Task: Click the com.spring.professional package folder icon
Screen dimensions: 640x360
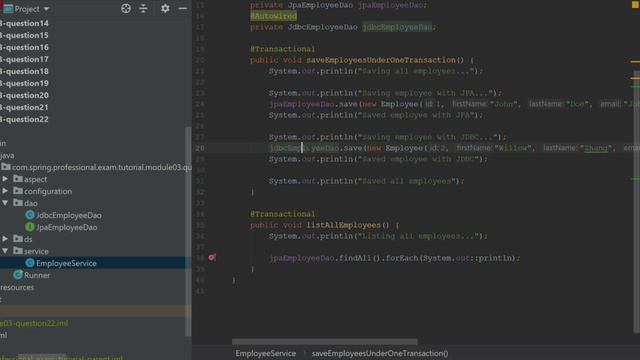Action: click(x=6, y=167)
